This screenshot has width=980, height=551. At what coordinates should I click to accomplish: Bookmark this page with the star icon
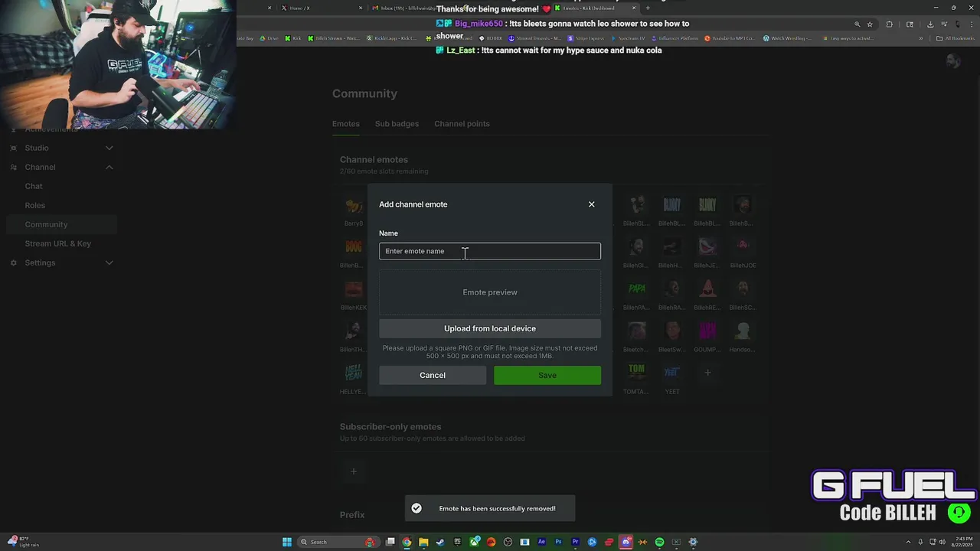pos(870,24)
